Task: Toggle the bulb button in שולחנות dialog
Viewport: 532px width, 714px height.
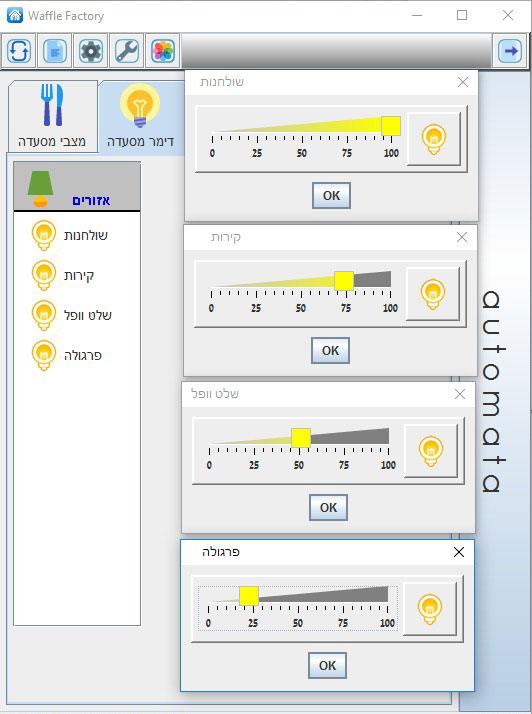Action: coord(434,139)
